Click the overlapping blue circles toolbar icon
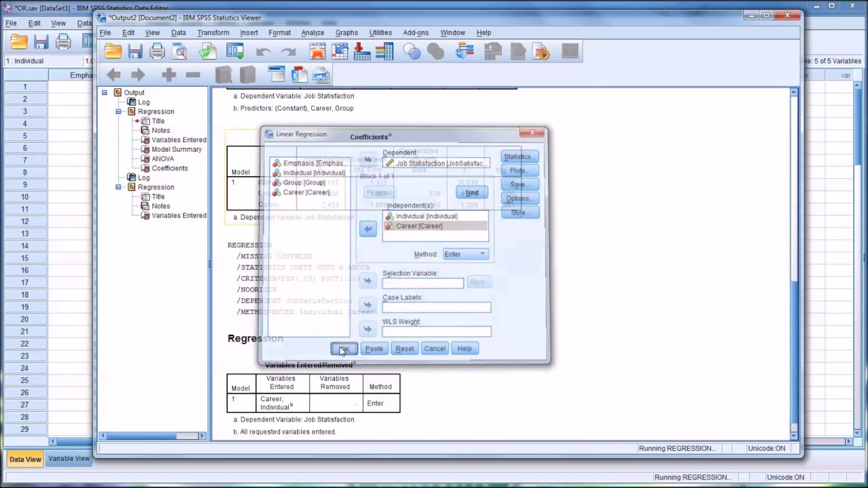This screenshot has height=488, width=868. point(412,52)
